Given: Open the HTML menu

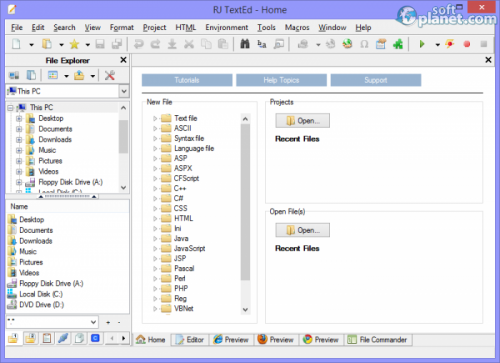Looking at the screenshot, I should coord(186,27).
